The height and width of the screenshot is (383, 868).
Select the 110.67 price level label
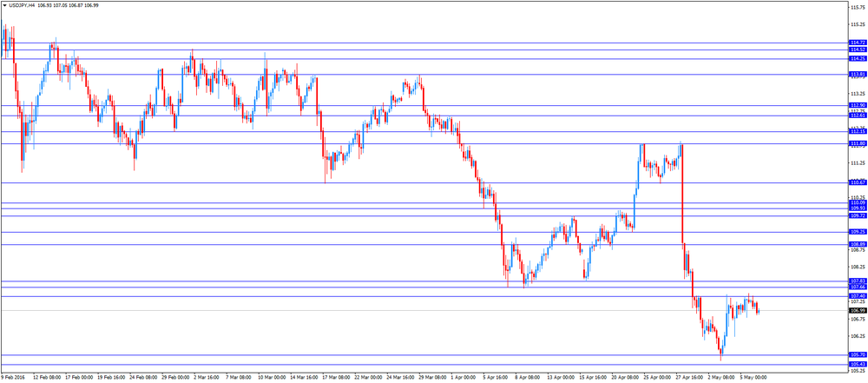tap(858, 182)
